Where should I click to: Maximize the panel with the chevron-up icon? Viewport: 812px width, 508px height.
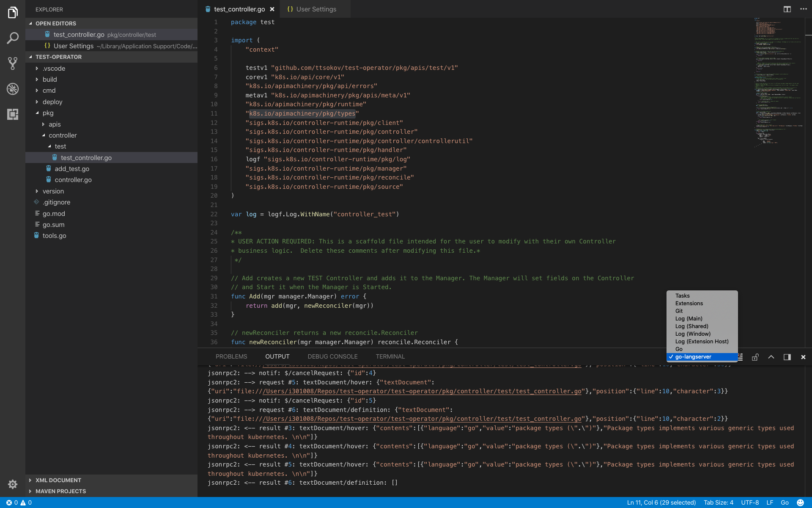tap(771, 357)
